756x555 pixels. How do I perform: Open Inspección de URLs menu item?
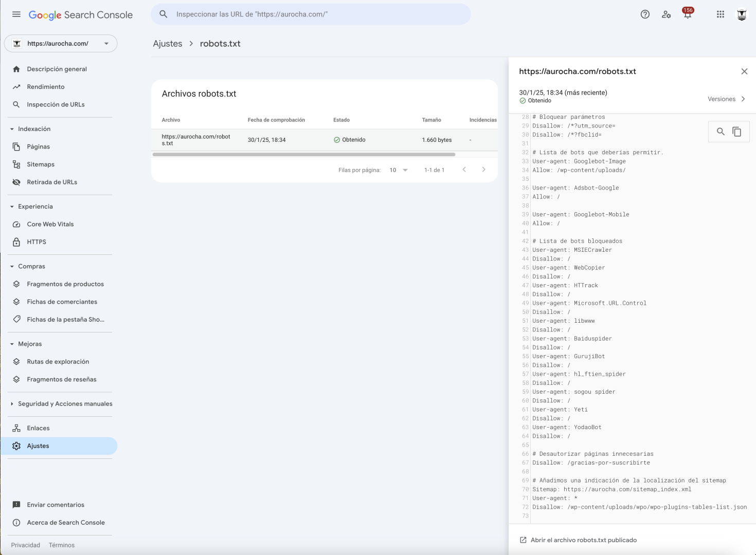point(56,104)
